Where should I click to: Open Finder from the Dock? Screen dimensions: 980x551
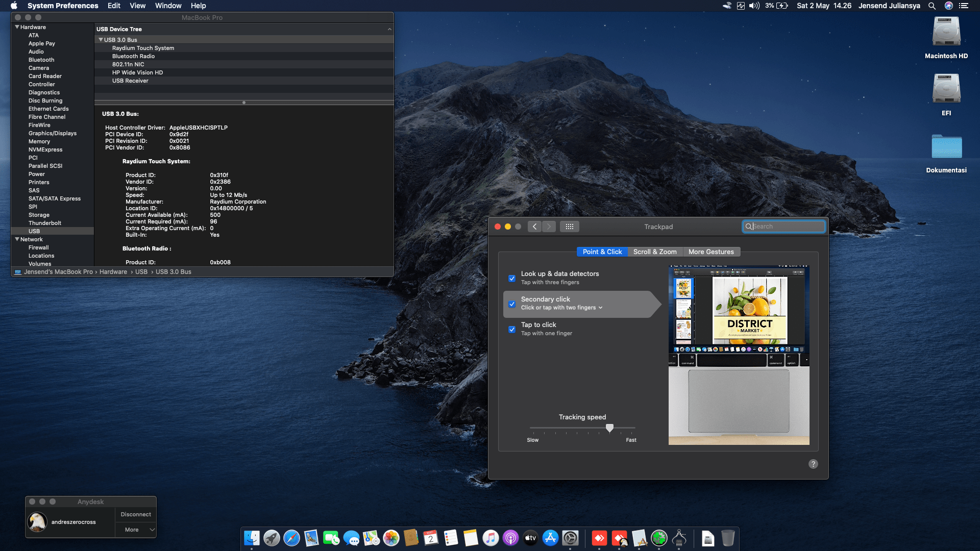[x=252, y=538]
